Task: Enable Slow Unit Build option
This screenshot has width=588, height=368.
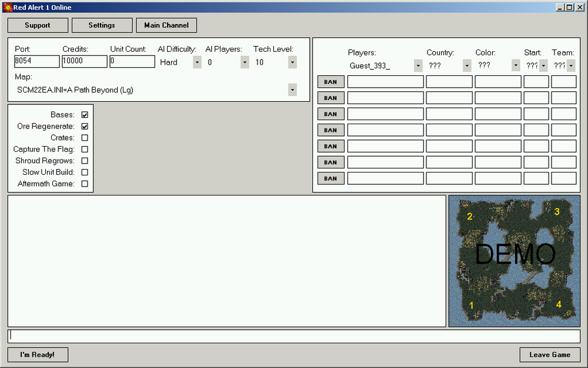Action: (x=85, y=172)
